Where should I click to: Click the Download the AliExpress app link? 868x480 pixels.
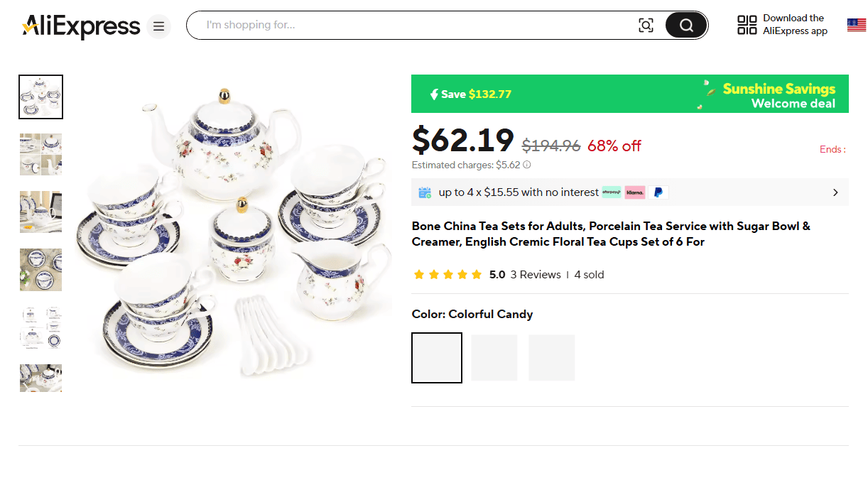pos(795,25)
